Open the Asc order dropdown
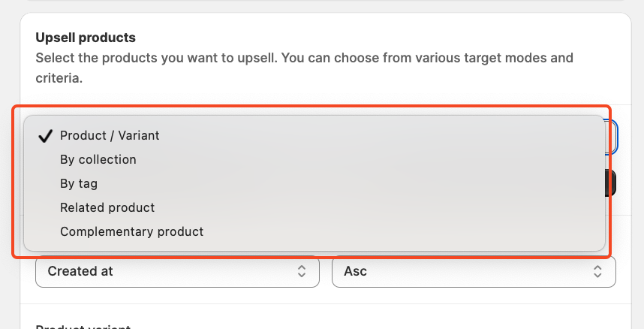This screenshot has height=329, width=644. click(x=473, y=271)
